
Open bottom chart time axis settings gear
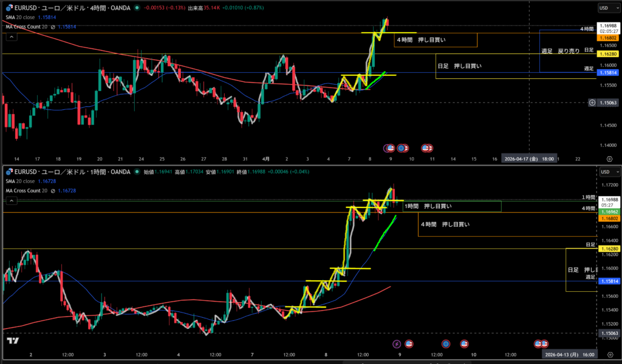click(x=609, y=355)
